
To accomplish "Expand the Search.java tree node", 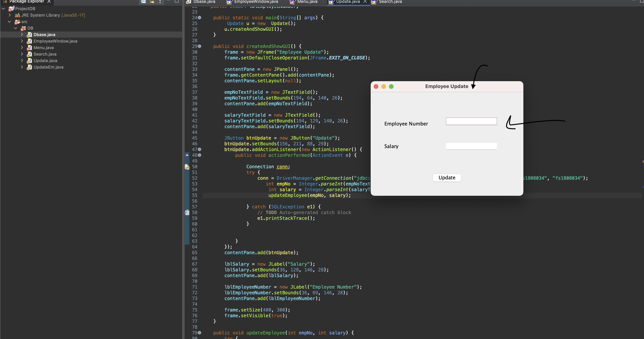I will [x=22, y=54].
